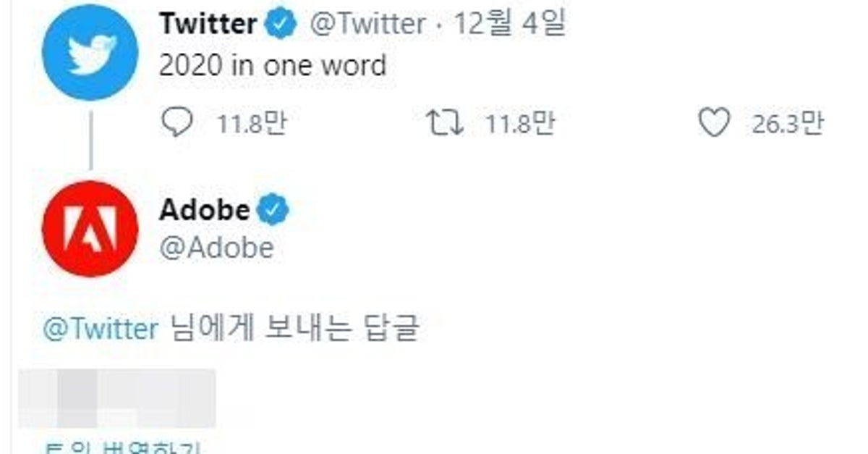Click the Twitter bird profile avatar

point(90,52)
